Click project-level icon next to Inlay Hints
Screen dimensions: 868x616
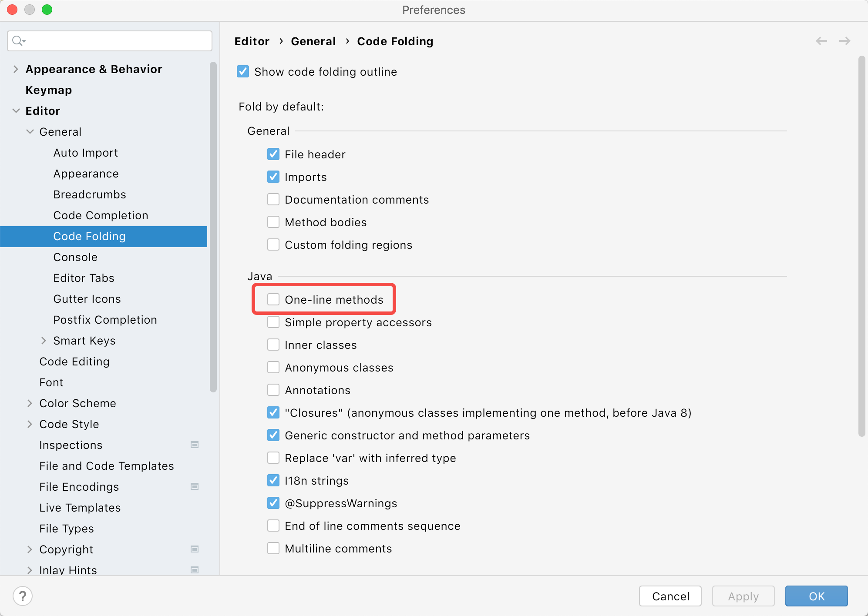coord(195,569)
